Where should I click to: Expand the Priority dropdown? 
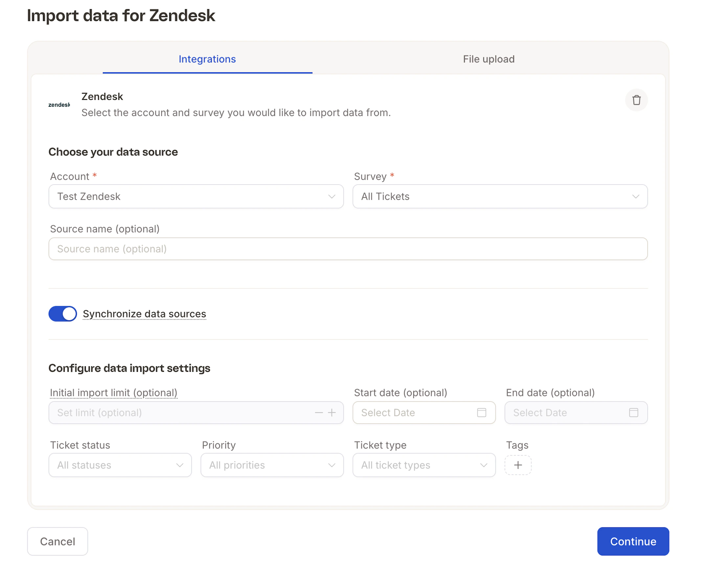click(272, 465)
